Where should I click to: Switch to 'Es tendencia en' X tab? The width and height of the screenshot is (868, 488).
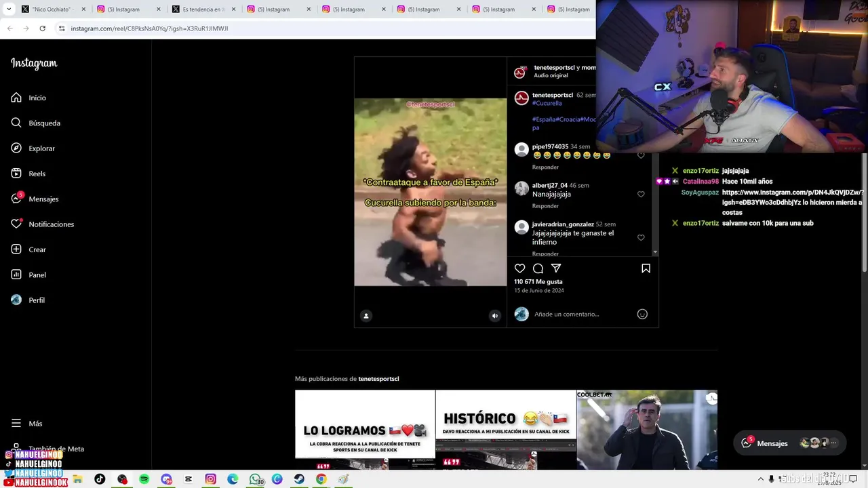point(201,9)
